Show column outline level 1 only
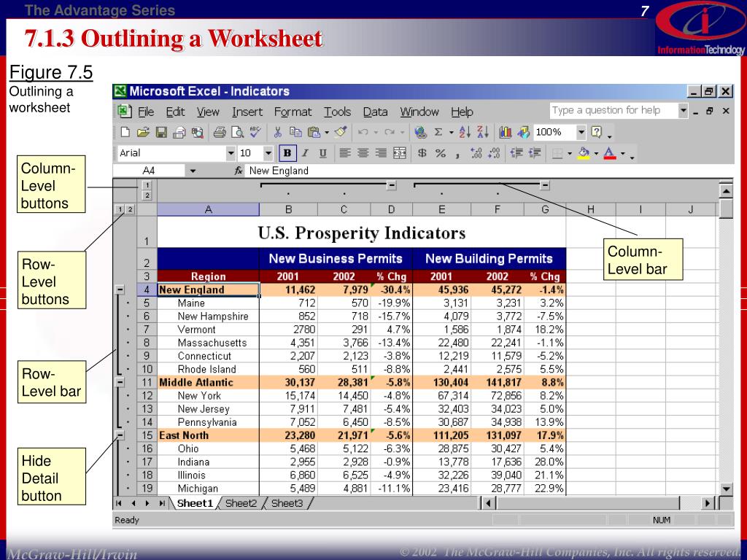Viewport: 747px width, 560px height. tap(147, 185)
